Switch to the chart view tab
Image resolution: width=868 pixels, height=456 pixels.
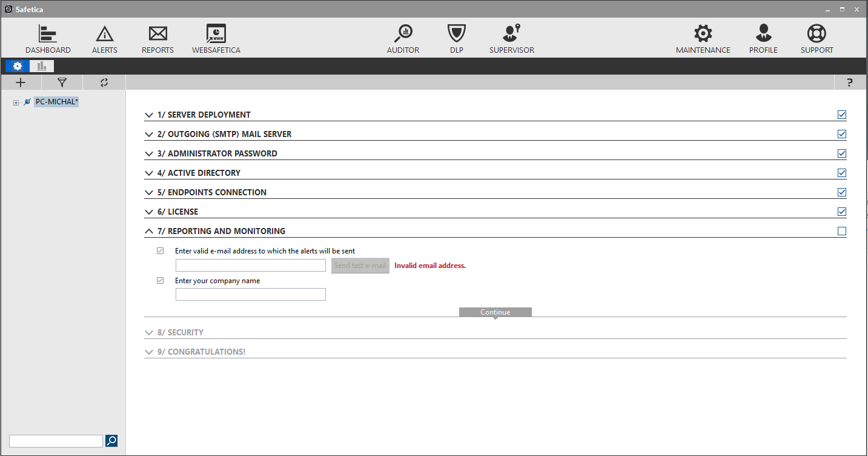coord(41,65)
